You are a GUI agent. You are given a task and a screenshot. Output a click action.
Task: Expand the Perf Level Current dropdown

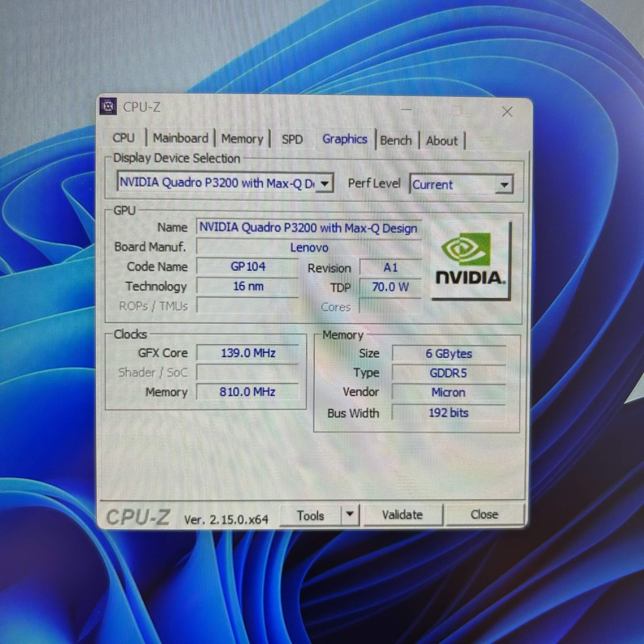[x=504, y=185]
